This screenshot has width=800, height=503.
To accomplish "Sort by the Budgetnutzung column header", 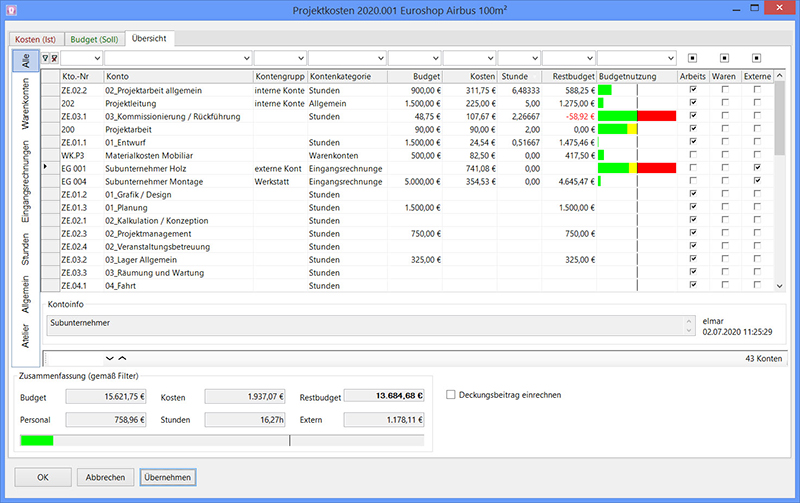I will coord(637,76).
